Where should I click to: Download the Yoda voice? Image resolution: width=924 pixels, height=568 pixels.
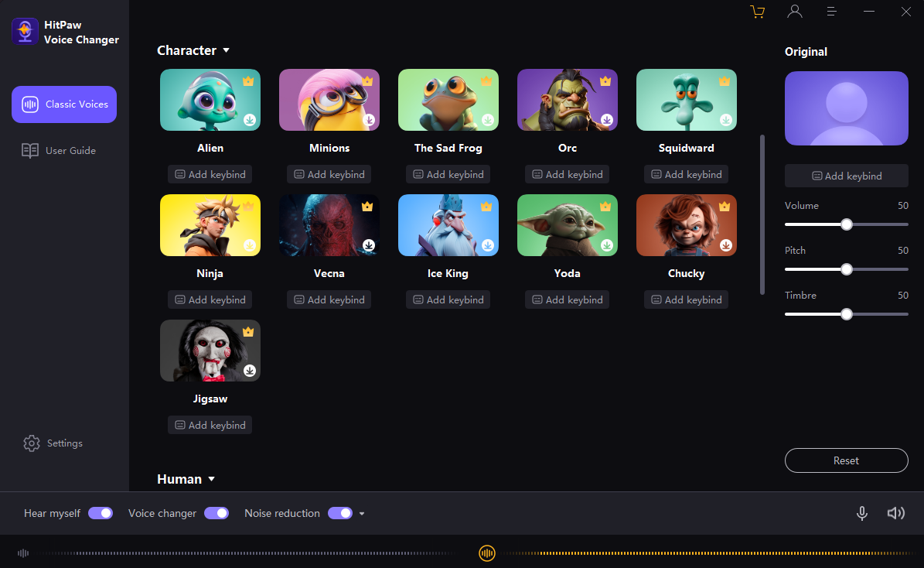[607, 245]
